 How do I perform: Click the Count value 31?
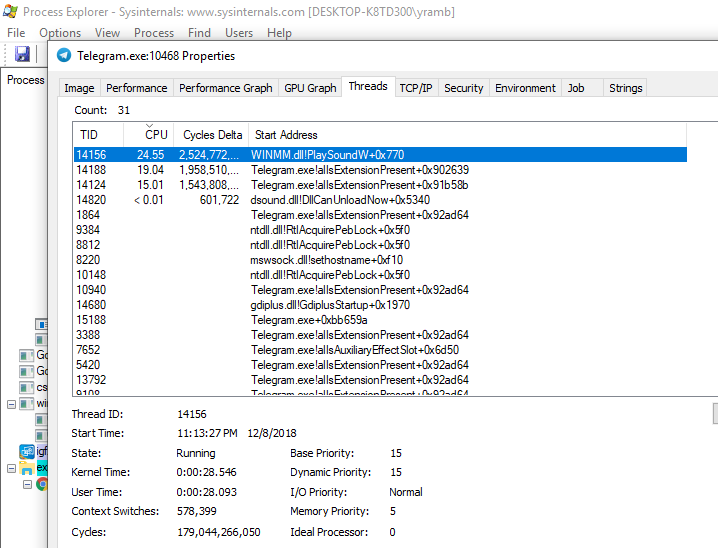[124, 110]
